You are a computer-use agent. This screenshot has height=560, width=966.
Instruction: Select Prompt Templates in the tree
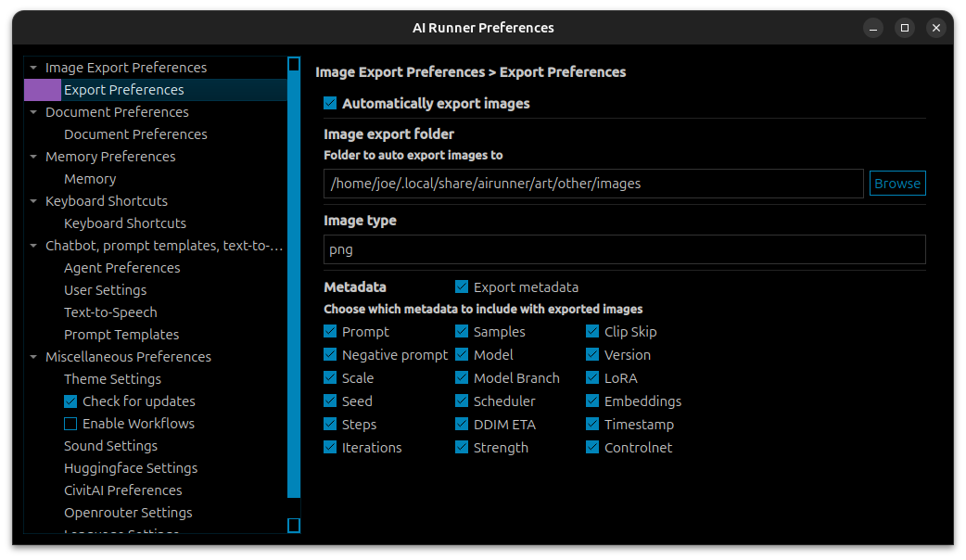point(121,335)
